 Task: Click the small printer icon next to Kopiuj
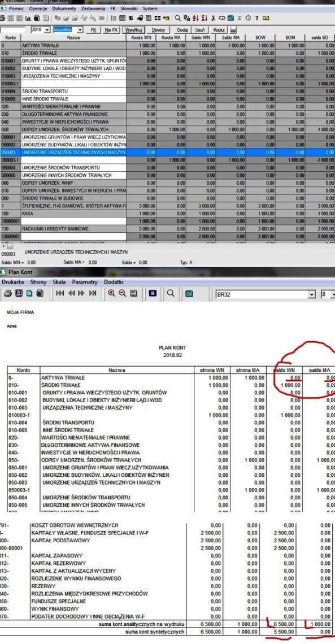tap(233, 30)
